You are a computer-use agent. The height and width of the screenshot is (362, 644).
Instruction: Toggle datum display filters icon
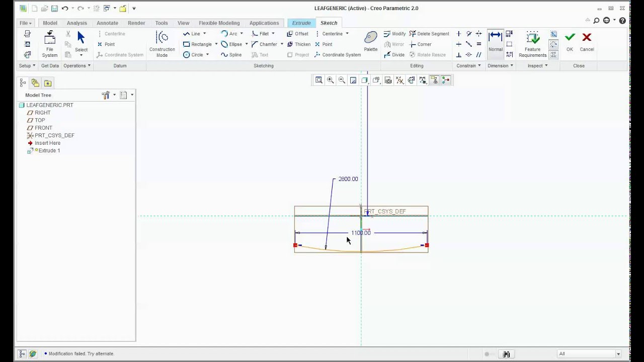click(x=399, y=80)
